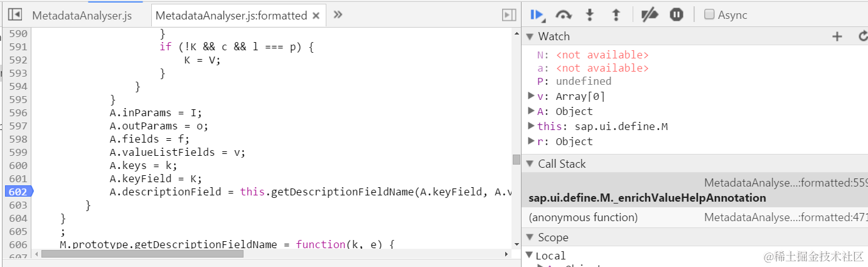The height and width of the screenshot is (267, 868).
Task: Click horizontal scrollbar right arrow
Action: click(508, 254)
